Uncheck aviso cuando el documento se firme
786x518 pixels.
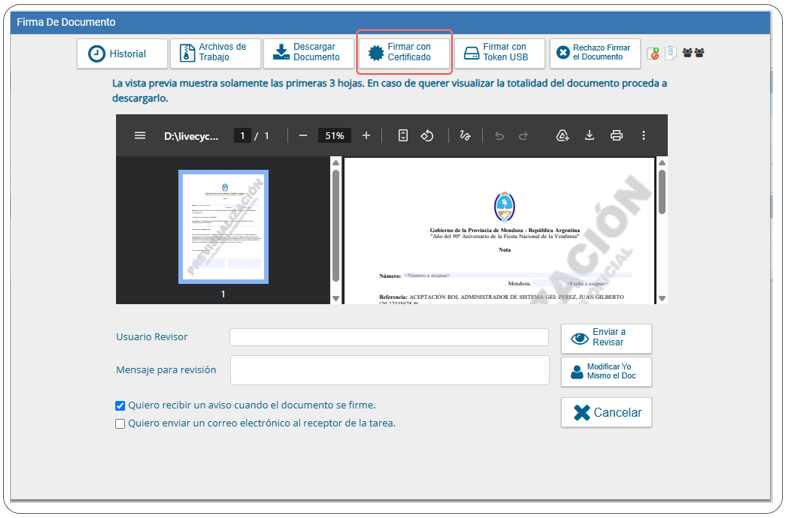120,406
